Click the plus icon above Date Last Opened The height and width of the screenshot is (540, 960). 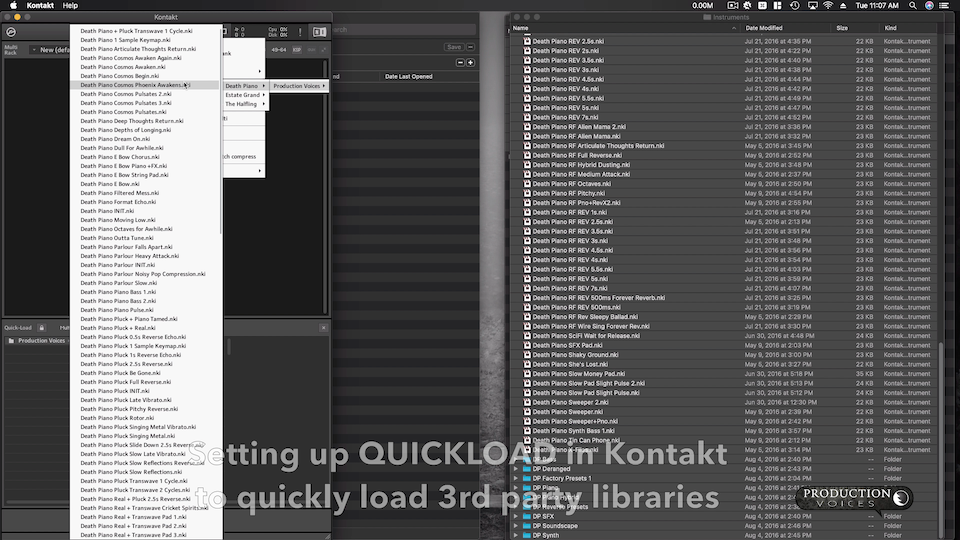coord(470,62)
